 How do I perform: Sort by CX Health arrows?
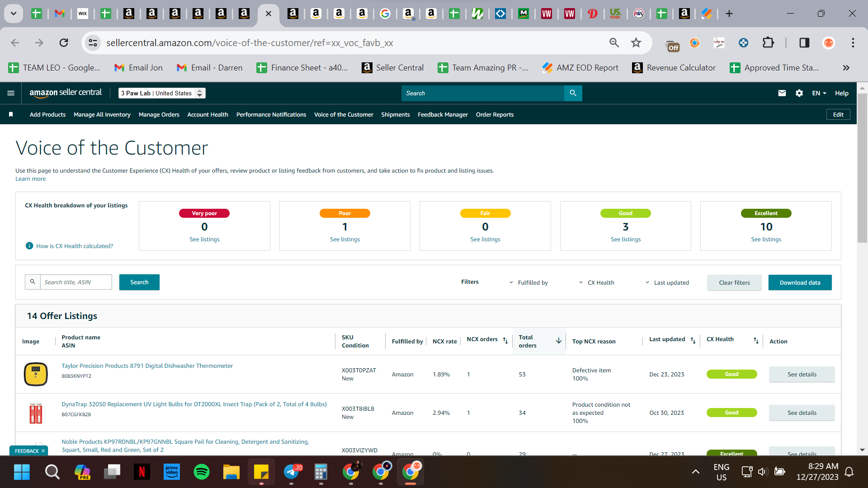[x=755, y=340]
